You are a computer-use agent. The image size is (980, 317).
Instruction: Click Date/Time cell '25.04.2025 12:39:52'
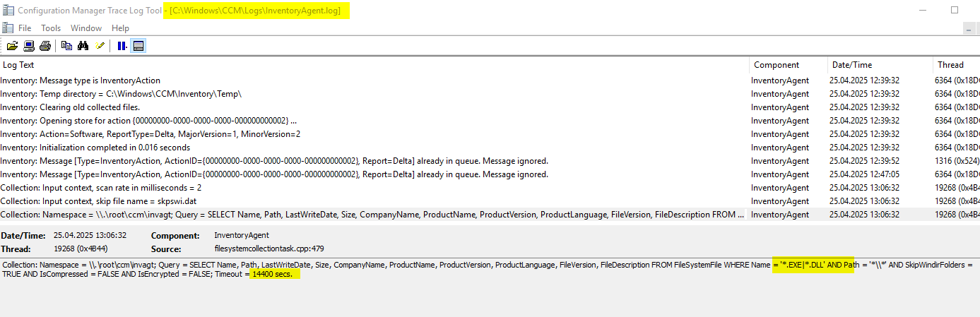864,161
